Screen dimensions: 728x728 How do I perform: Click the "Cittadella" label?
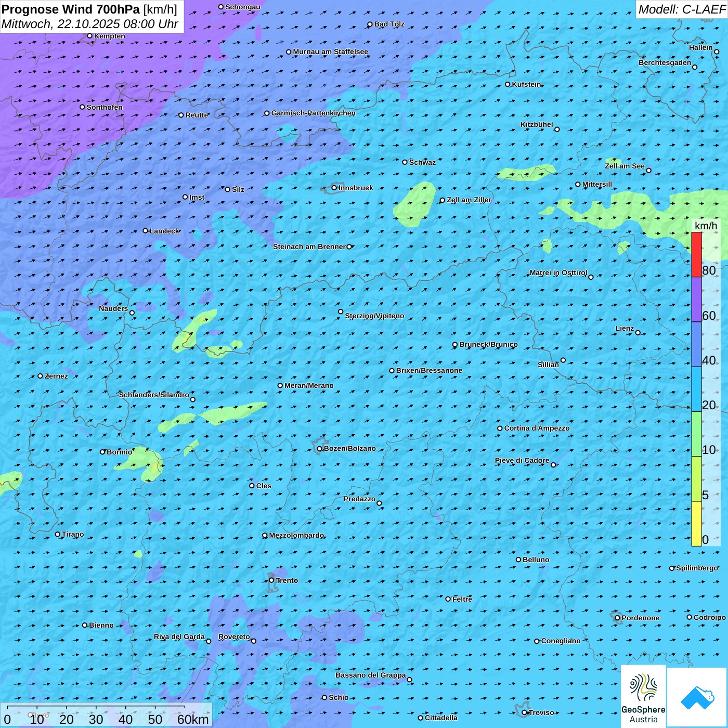(x=441, y=718)
